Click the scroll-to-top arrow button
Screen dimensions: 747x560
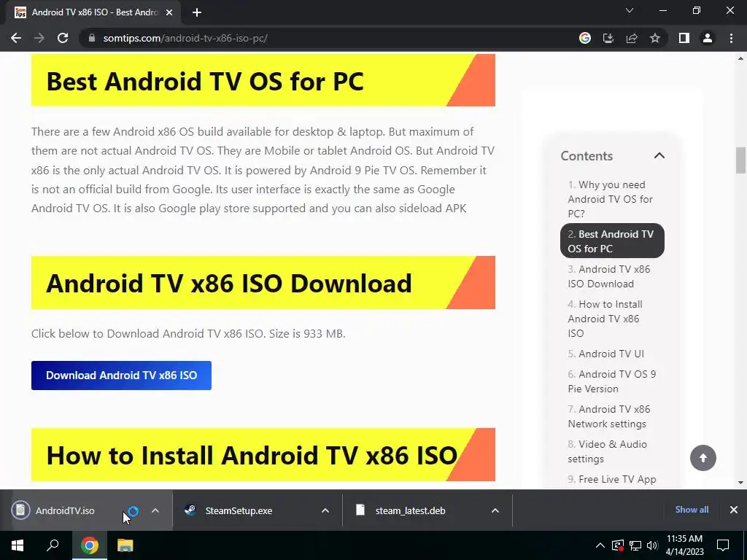703,458
